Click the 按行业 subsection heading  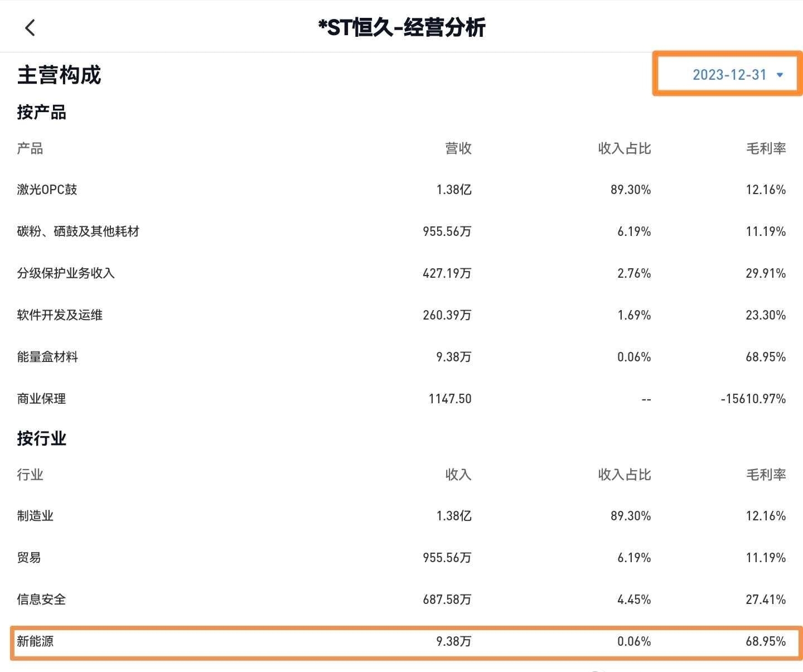pyautogui.click(x=42, y=439)
